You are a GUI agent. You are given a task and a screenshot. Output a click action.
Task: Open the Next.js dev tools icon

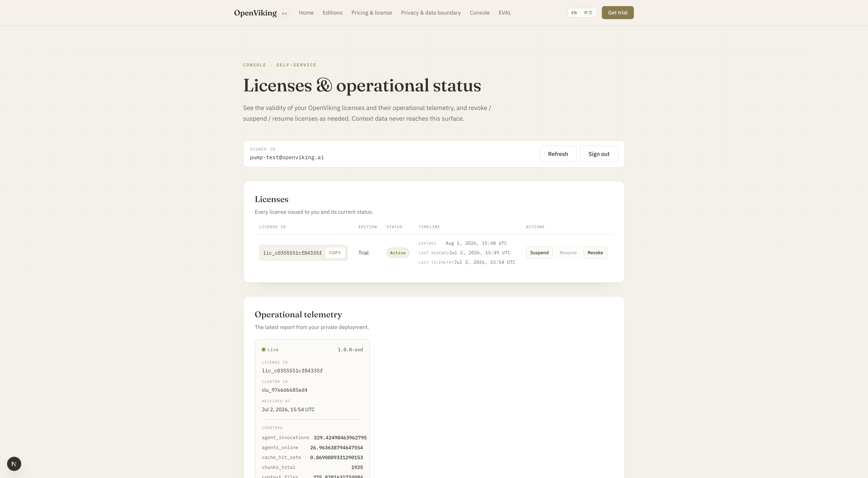(14, 464)
